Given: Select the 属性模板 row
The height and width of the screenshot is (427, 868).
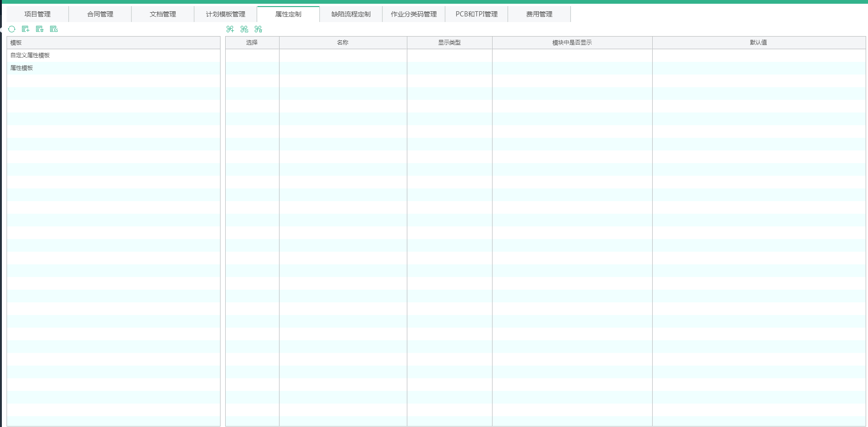Looking at the screenshot, I should click(x=113, y=68).
